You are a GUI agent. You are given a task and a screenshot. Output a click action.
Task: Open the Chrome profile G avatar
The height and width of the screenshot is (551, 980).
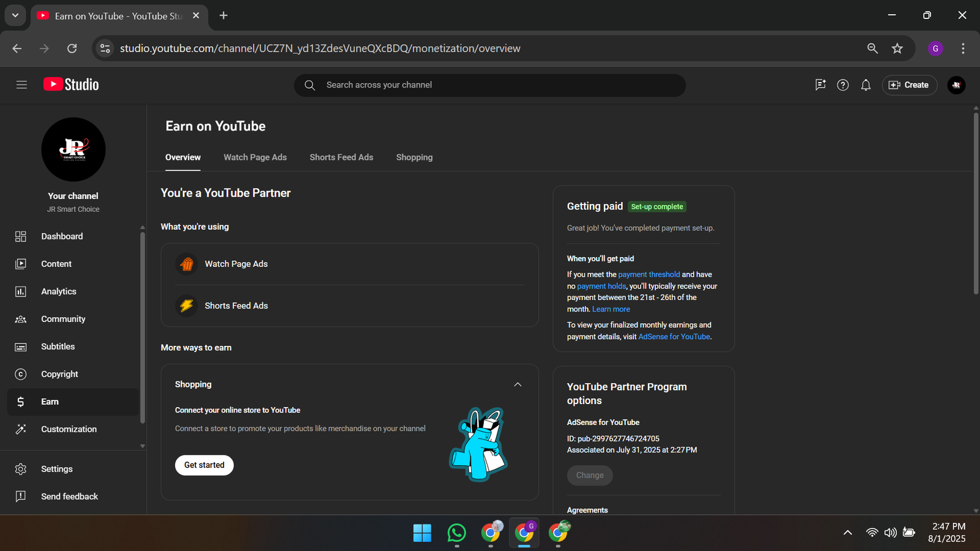coord(935,48)
